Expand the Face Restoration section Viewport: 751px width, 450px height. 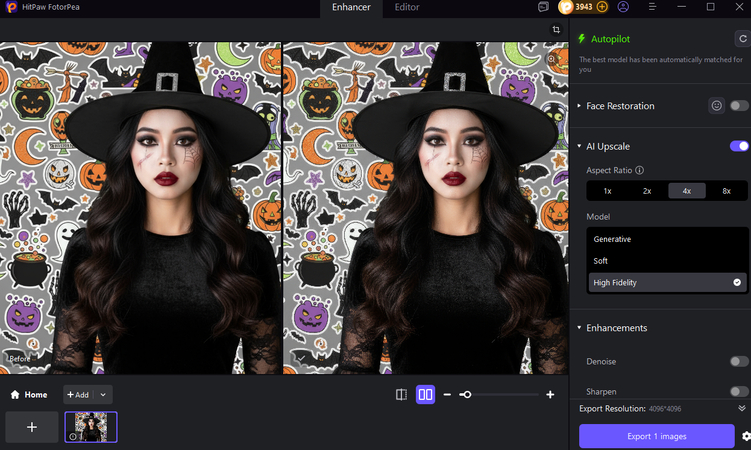point(579,105)
